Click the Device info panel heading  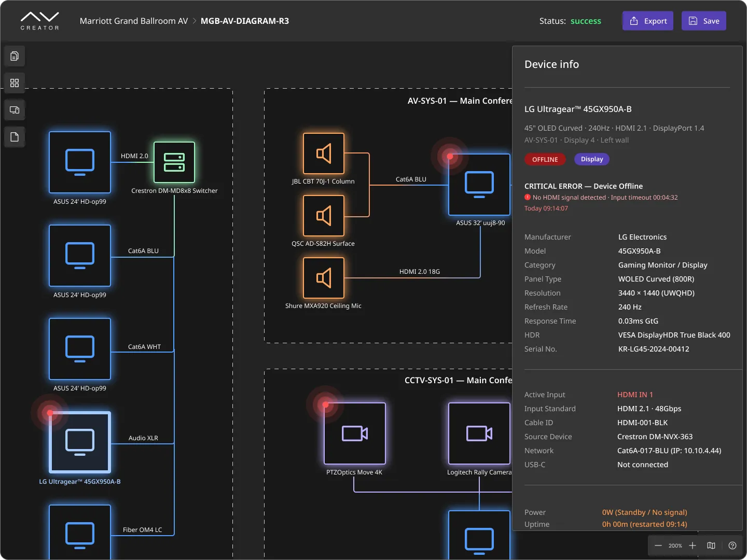[x=551, y=64]
